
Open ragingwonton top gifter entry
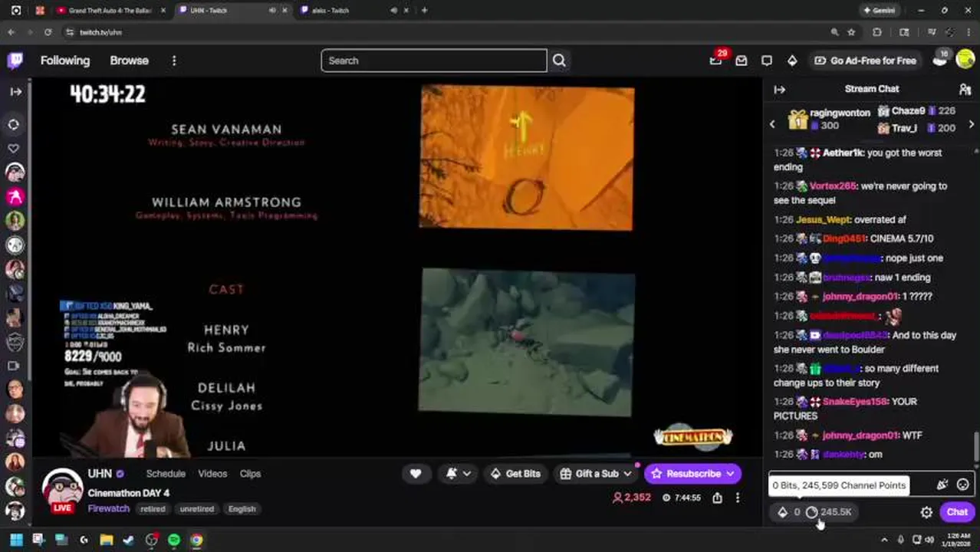pyautogui.click(x=830, y=120)
